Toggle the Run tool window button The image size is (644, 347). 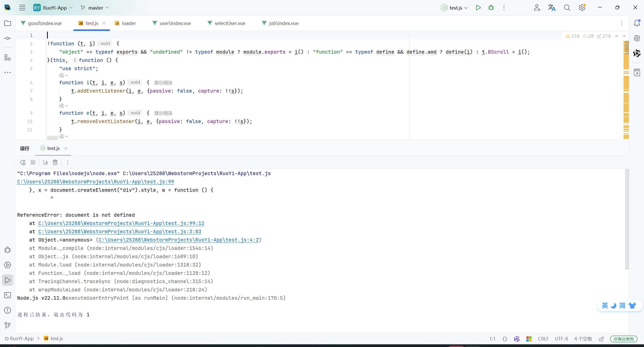(x=8, y=280)
